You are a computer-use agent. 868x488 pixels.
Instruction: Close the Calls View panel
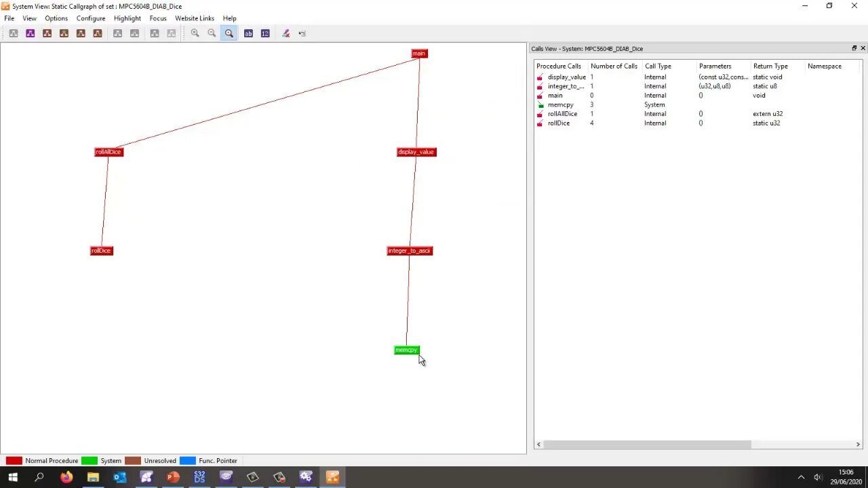[x=863, y=48]
